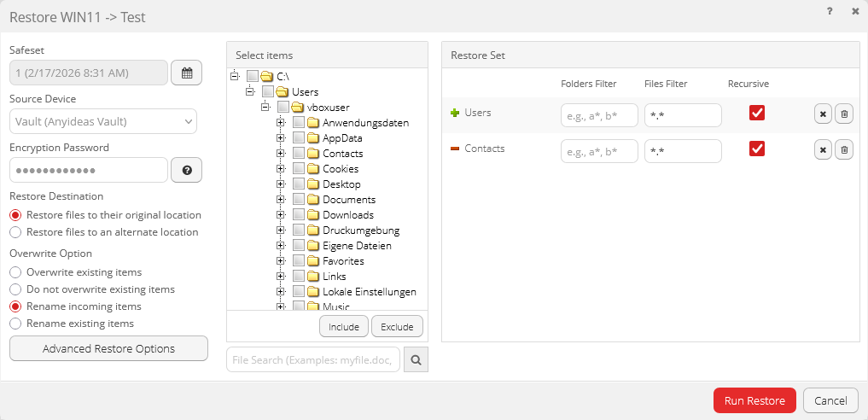The height and width of the screenshot is (420, 868).
Task: Tick the Documents folder checkbox
Action: (299, 200)
